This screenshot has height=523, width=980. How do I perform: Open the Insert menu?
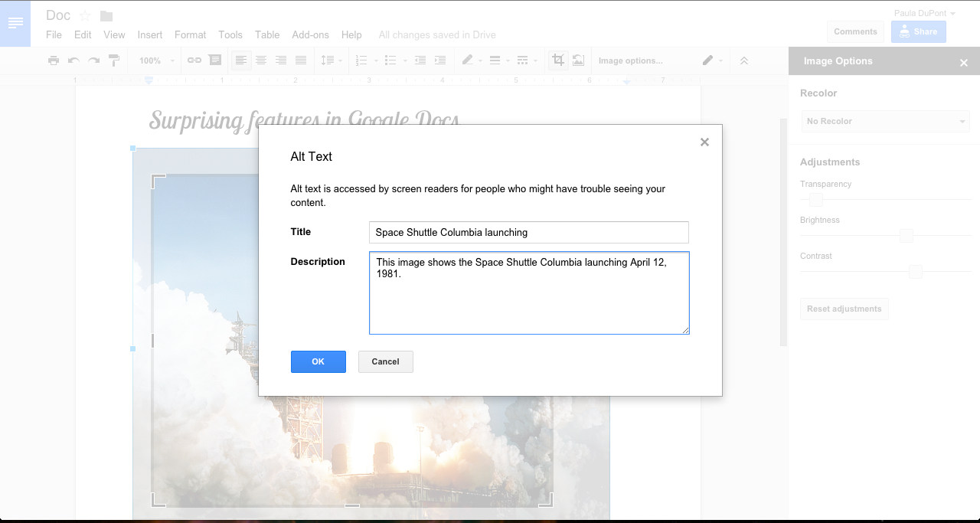150,34
